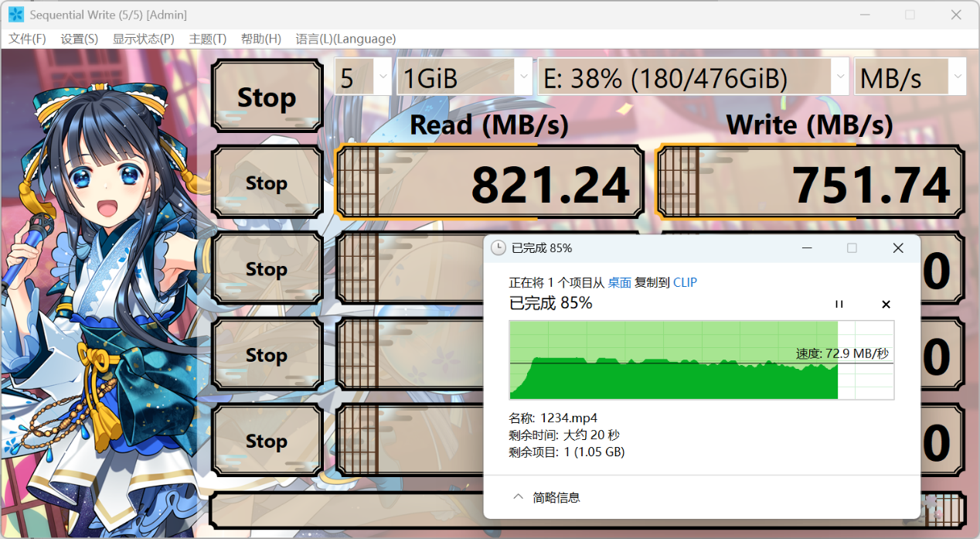Open the 主题(T) menu
Screen dimensions: 980x539
pos(208,39)
